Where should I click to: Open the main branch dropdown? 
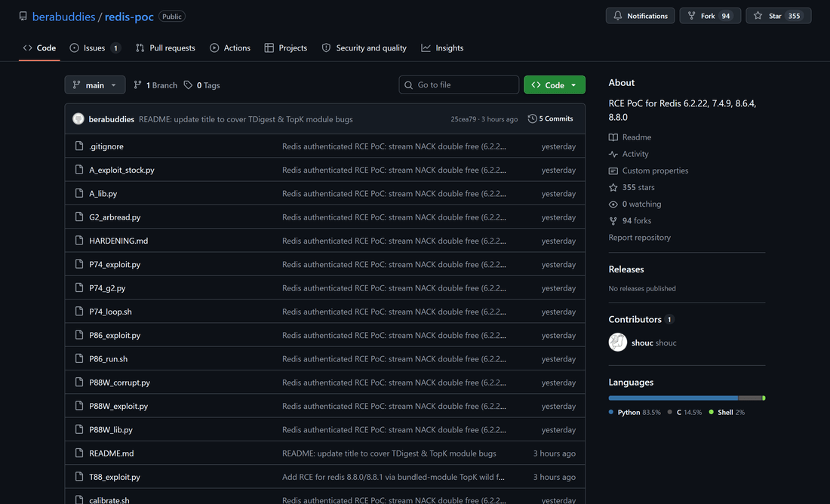pos(95,85)
